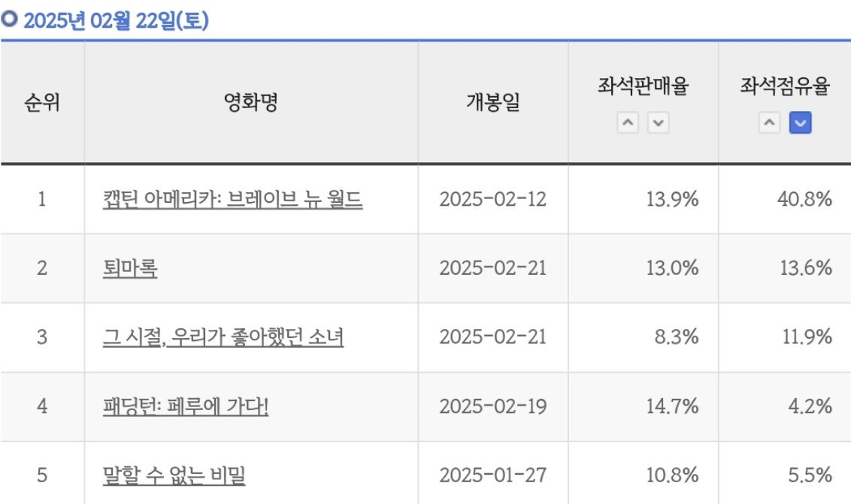
Task: Click the 40.8% seat share cell
Action: (805, 200)
